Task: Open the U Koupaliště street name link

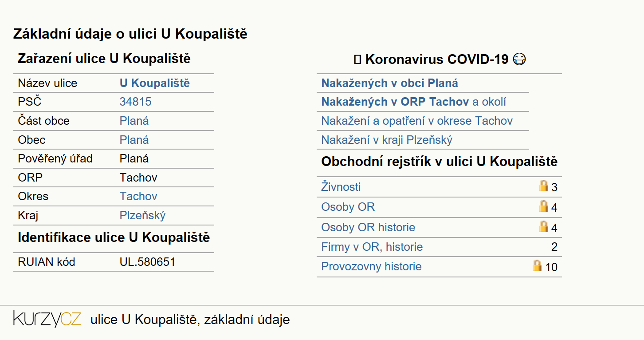Action: [155, 83]
